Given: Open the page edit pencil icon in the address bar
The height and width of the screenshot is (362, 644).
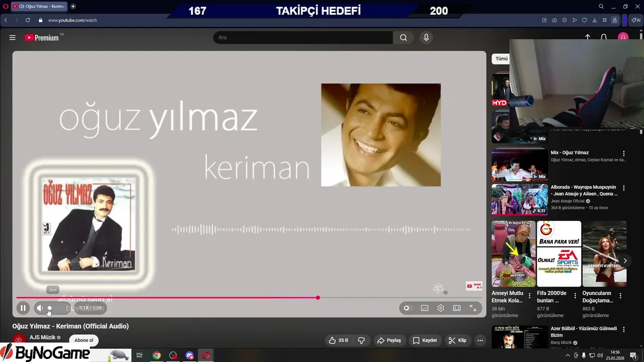Looking at the screenshot, I should tap(544, 20).
